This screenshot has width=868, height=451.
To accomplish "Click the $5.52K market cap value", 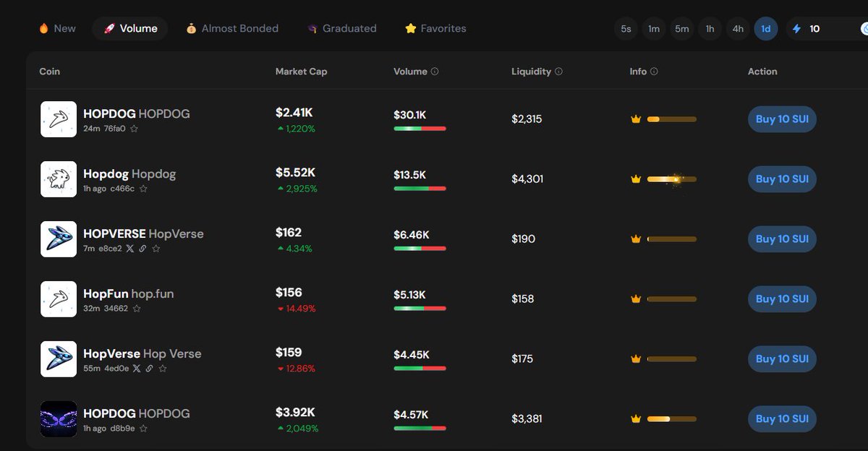I will click(295, 173).
